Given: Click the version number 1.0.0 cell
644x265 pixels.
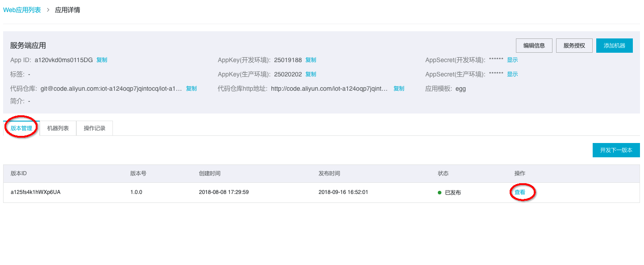Looking at the screenshot, I should pos(136,192).
